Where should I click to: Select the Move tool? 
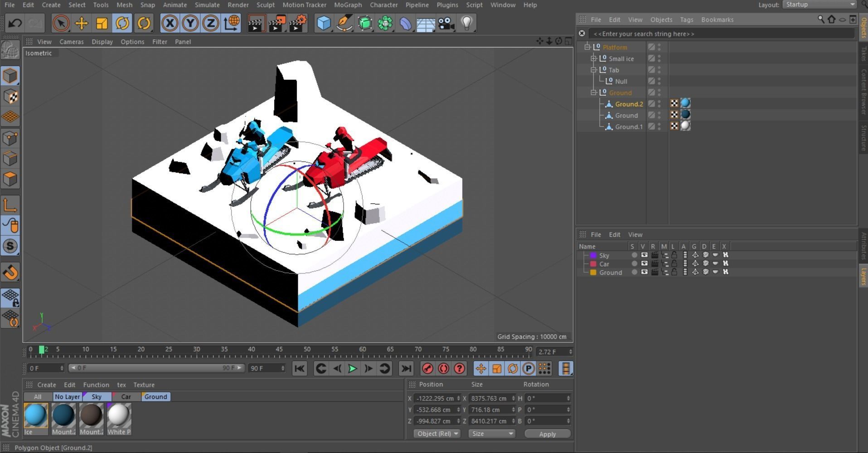click(82, 23)
